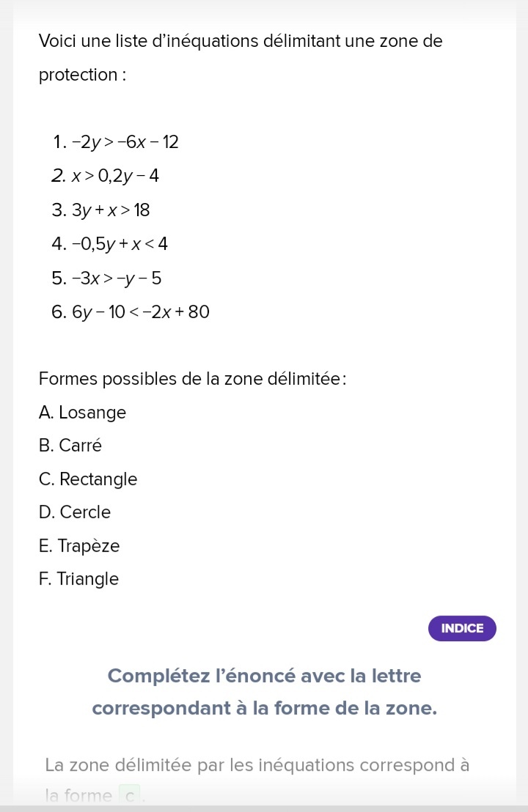
Task: Choose option A. Losange
Action: 83,413
